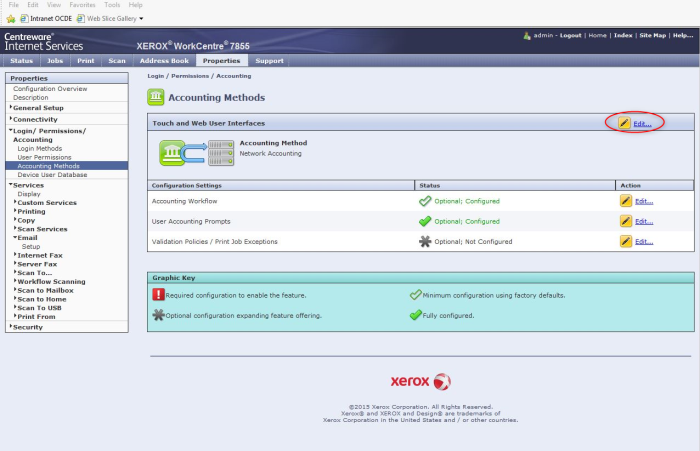This screenshot has height=451, width=700.
Task: Click pencil icon in Touch and Web header
Action: click(x=625, y=123)
